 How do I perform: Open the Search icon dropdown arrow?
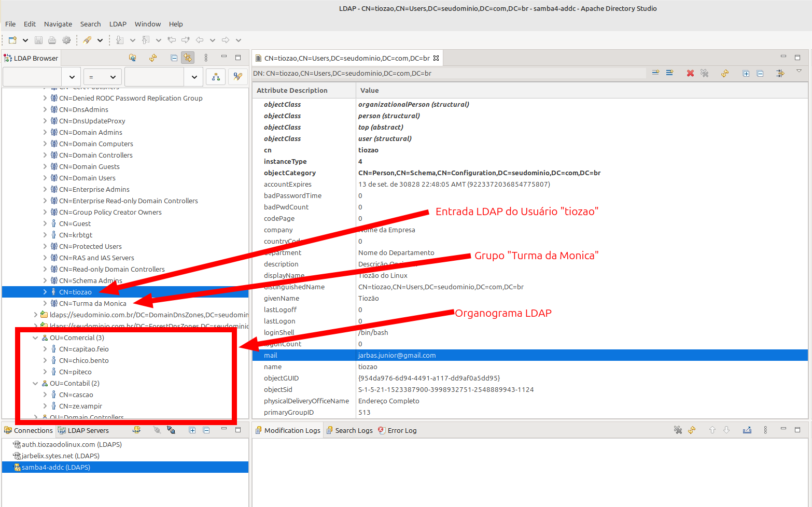(x=100, y=40)
